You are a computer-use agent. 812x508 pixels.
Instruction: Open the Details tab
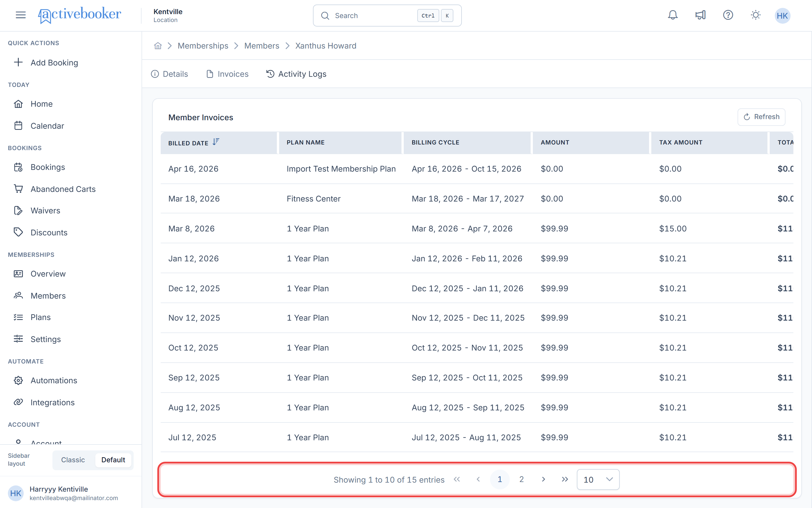pos(169,74)
